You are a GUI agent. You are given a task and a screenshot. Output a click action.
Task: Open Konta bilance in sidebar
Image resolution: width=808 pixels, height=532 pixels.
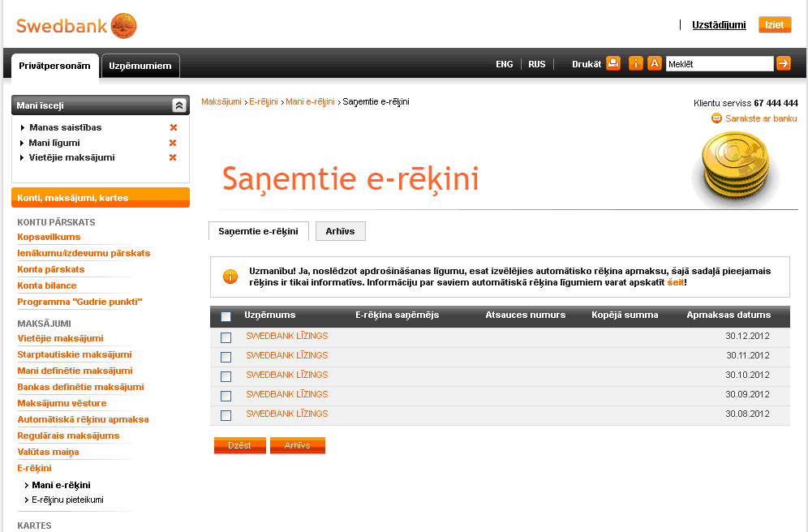pyautogui.click(x=47, y=285)
